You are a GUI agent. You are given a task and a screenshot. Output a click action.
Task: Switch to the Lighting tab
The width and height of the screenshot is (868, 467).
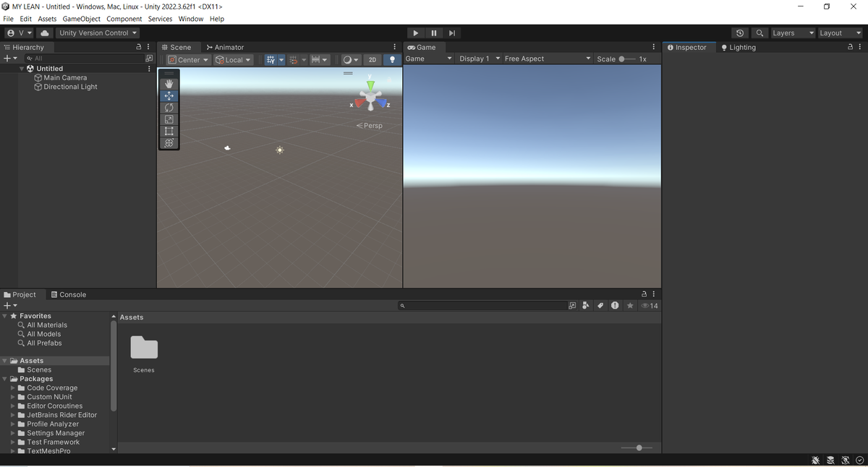pos(738,47)
